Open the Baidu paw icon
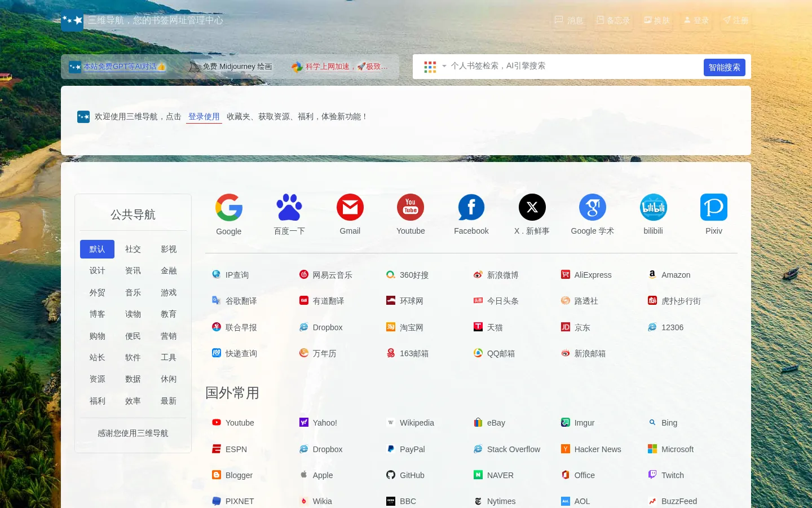The image size is (812, 508). pyautogui.click(x=289, y=207)
